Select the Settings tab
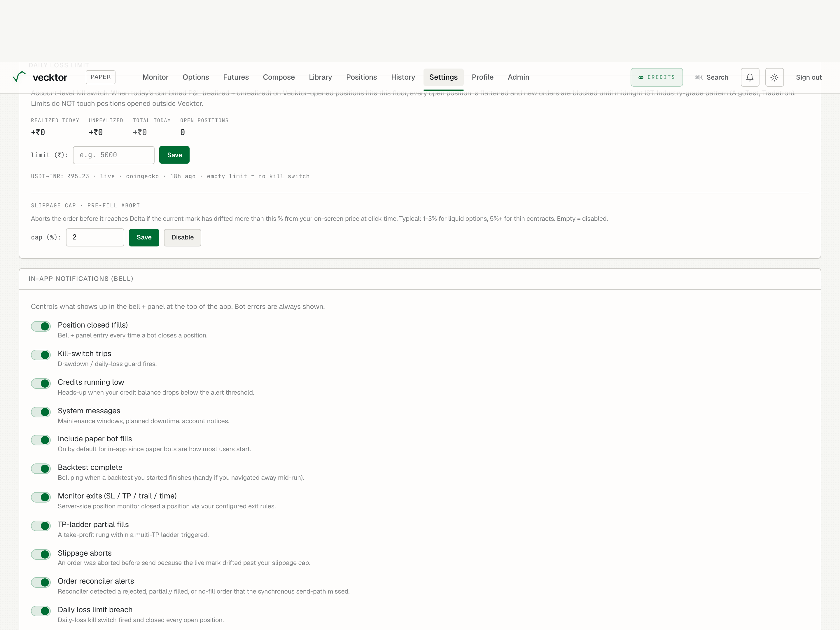840x630 pixels. point(443,77)
